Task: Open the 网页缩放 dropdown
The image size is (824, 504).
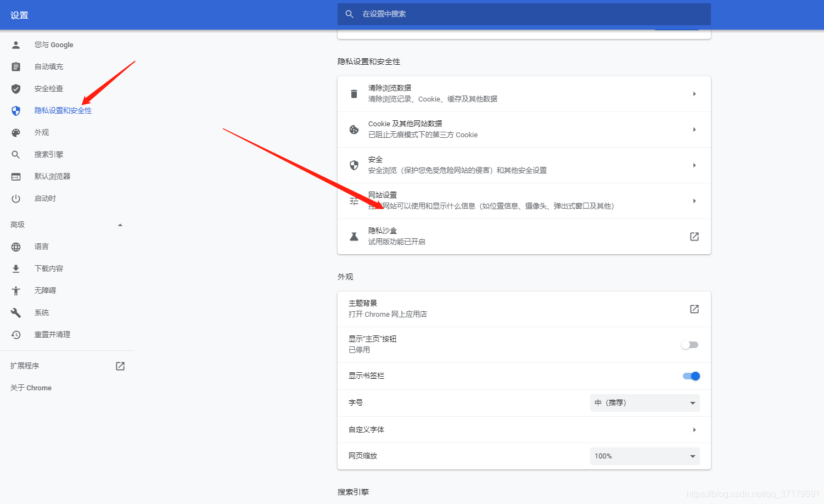Action: pyautogui.click(x=644, y=456)
